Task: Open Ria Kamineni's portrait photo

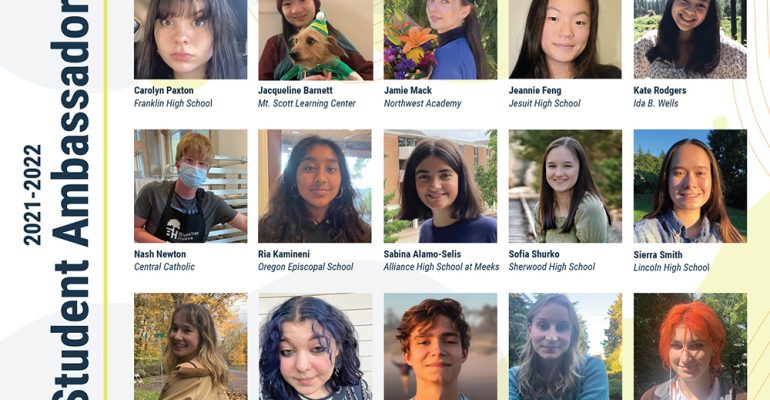Action: [315, 186]
